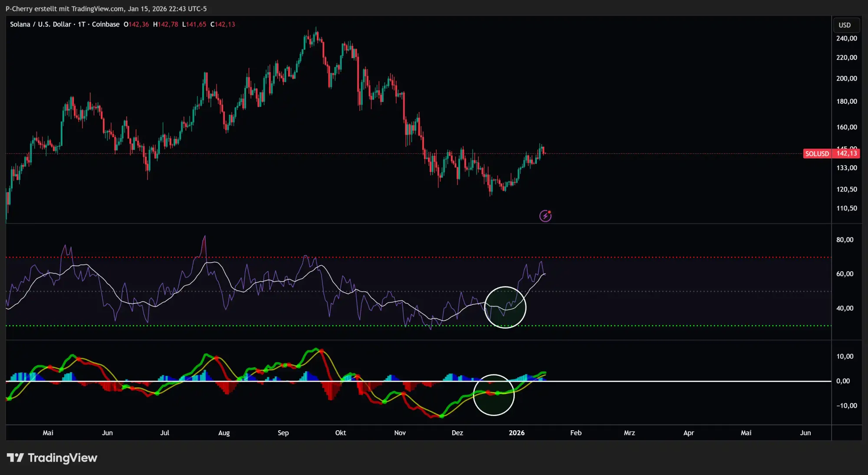Click the Dez month label on the time axis

457,432
